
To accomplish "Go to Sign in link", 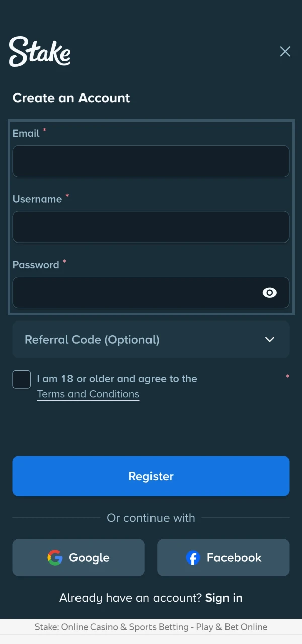I will [x=224, y=598].
